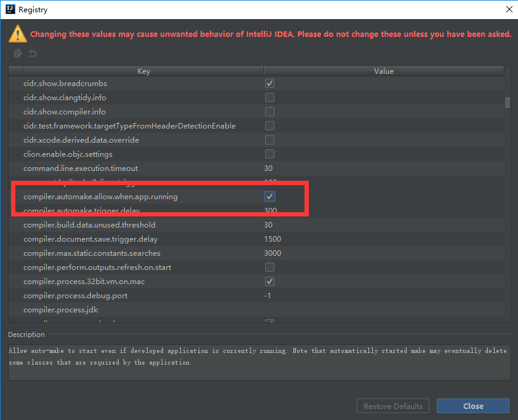This screenshot has width=518, height=420.
Task: Select the clion.enable.objc.settings key
Action: click(68, 154)
